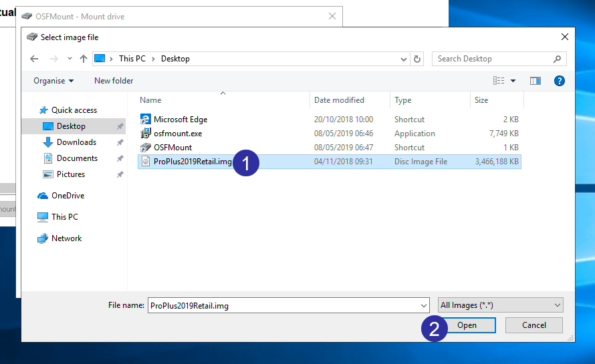The image size is (595, 364).
Task: Click the pin icon next to Pictures
Action: (120, 175)
